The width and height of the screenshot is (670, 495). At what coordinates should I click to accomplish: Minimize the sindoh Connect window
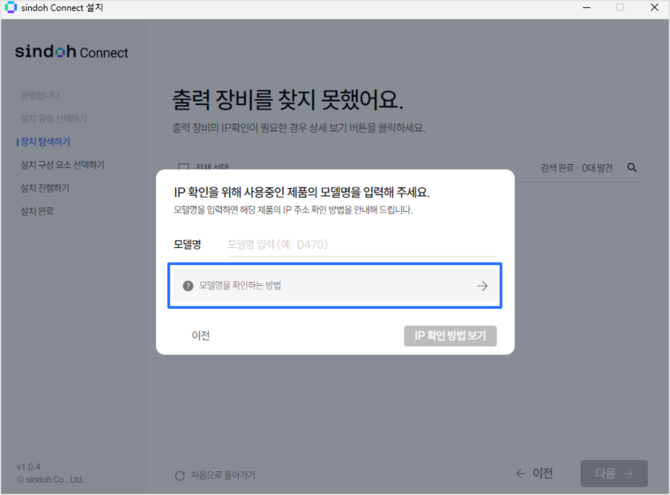[x=586, y=7]
